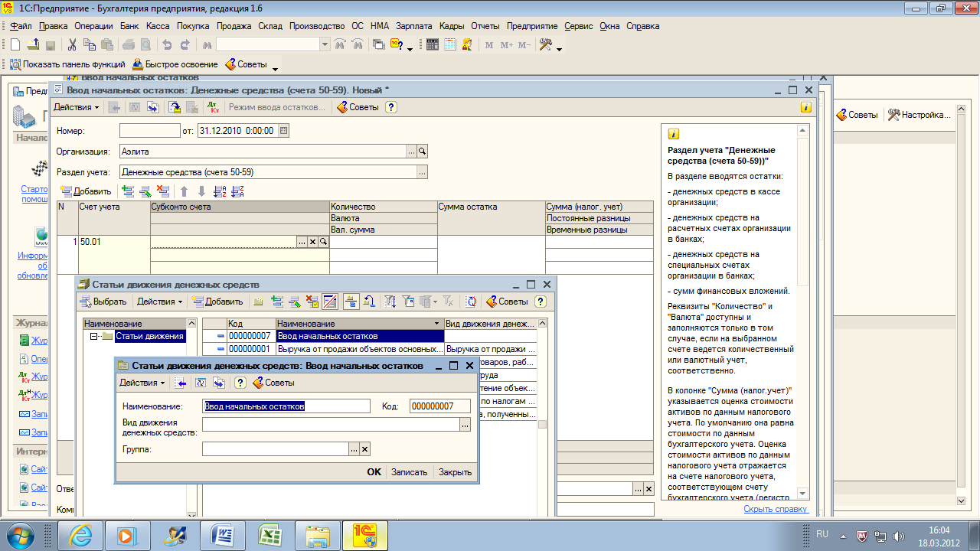Click the Cut scissors icon
This screenshot has height=551, width=980.
72,45
